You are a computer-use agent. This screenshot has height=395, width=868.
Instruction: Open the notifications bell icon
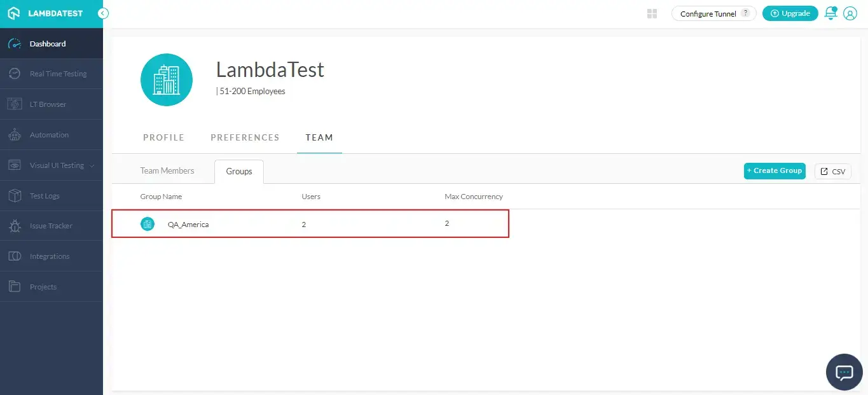tap(830, 13)
